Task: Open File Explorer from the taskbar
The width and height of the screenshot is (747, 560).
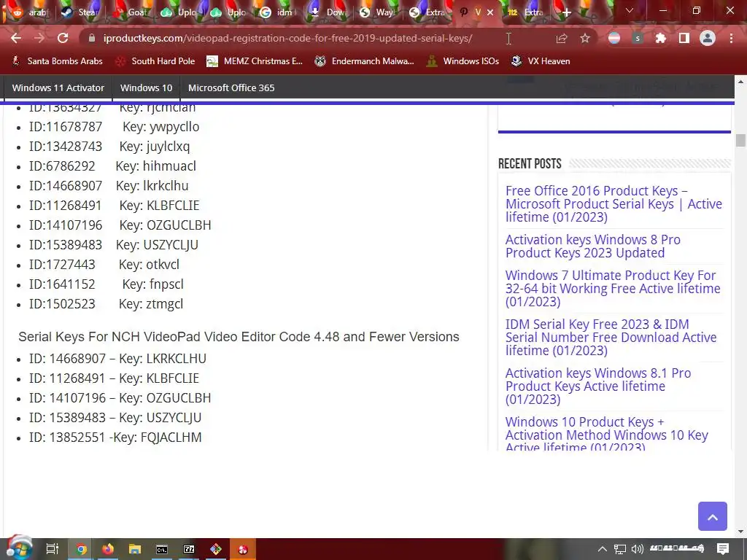Action: point(135,549)
